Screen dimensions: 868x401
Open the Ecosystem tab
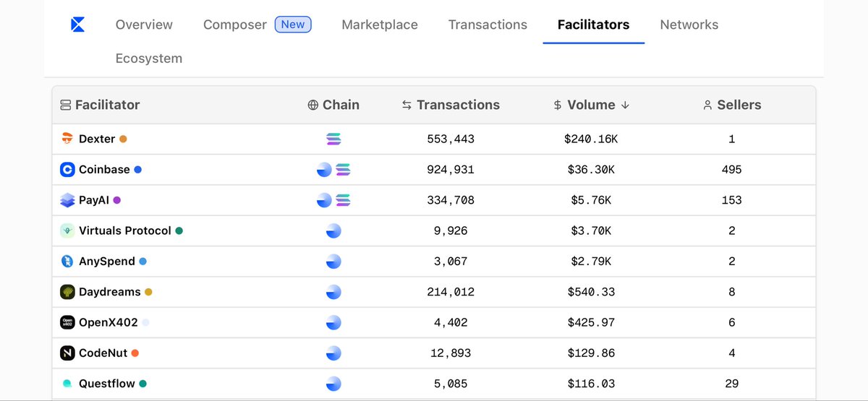click(x=149, y=59)
